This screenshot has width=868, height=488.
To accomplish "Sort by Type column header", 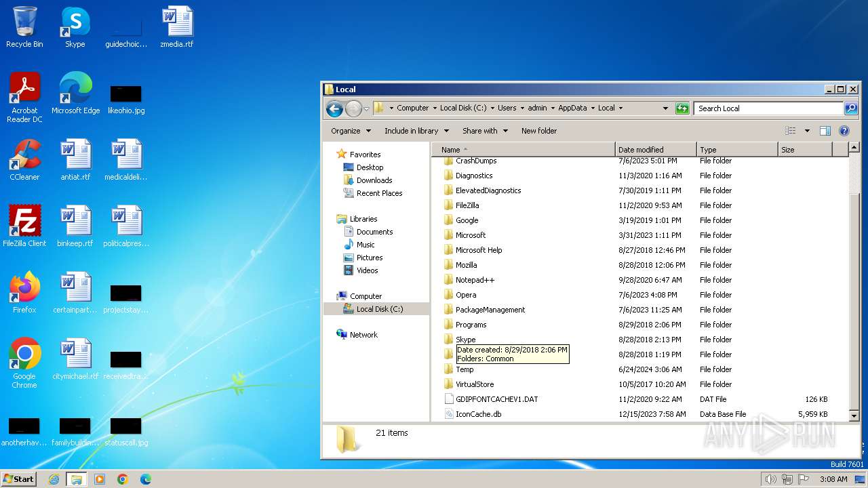I will (x=737, y=150).
